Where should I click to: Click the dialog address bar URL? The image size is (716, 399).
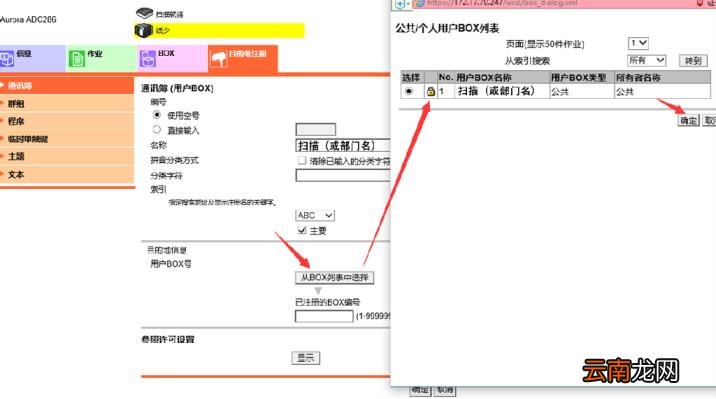pos(502,3)
